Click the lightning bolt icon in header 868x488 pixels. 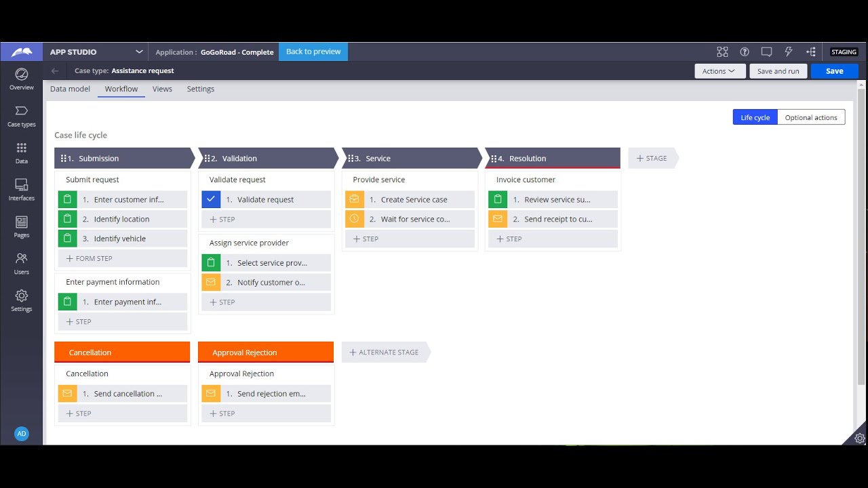coord(789,52)
